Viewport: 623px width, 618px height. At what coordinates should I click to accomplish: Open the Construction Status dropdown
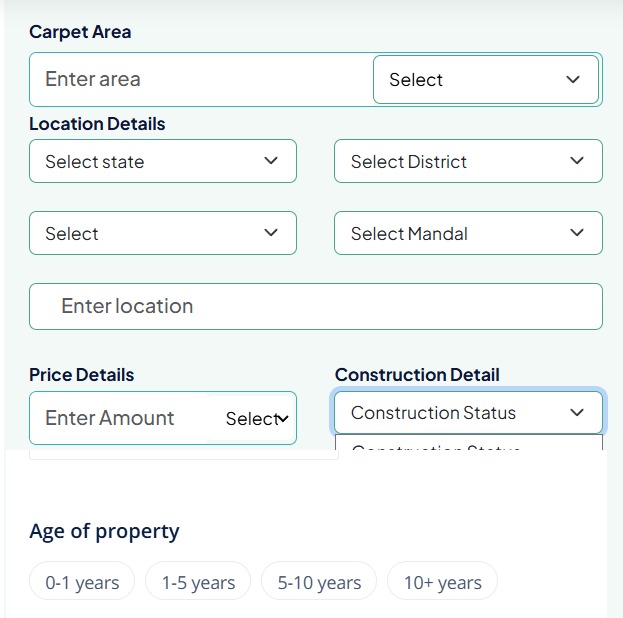tap(468, 413)
